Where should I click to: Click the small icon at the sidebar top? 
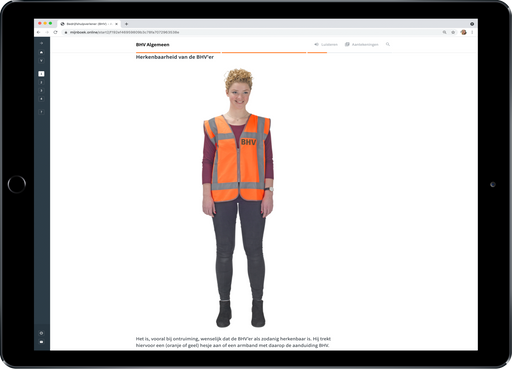[x=41, y=43]
